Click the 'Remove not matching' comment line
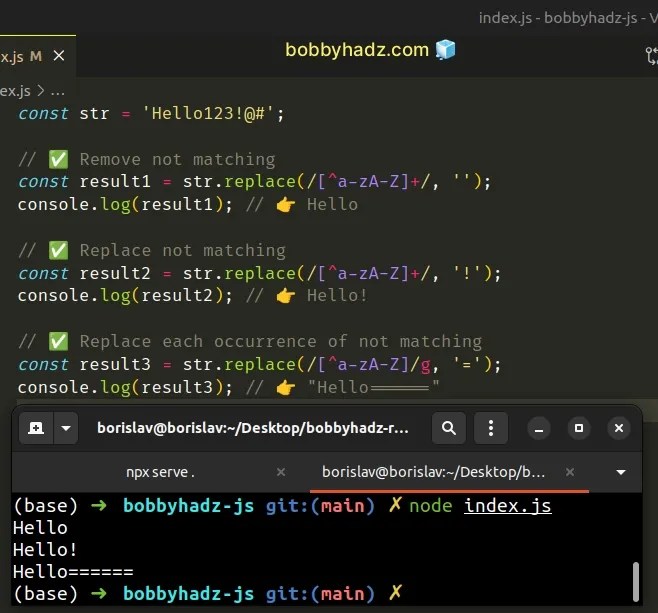This screenshot has width=658, height=613. [x=147, y=159]
